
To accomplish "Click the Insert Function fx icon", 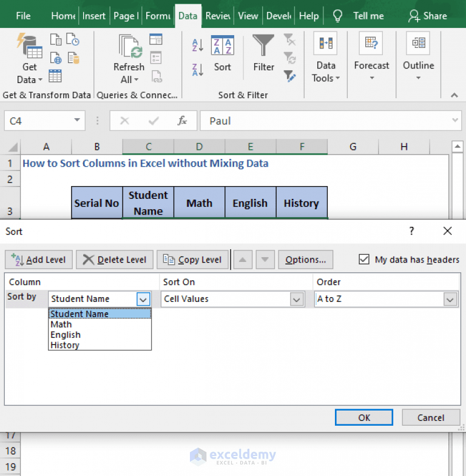I will 182,121.
